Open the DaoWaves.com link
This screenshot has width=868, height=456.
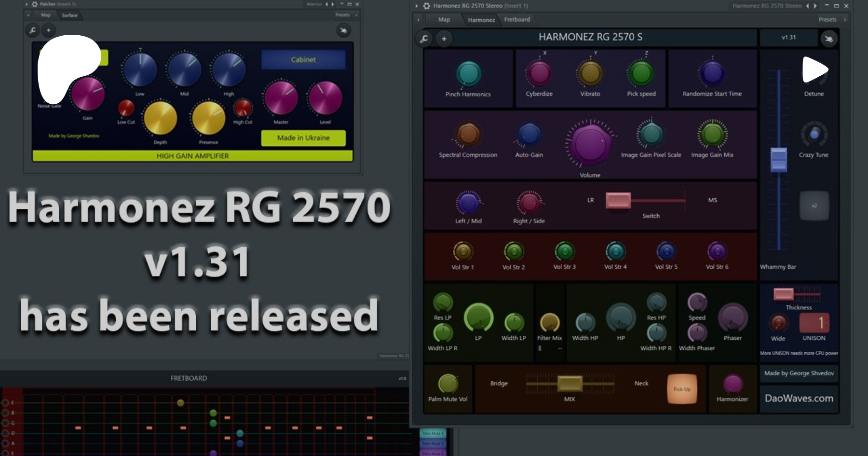point(799,398)
